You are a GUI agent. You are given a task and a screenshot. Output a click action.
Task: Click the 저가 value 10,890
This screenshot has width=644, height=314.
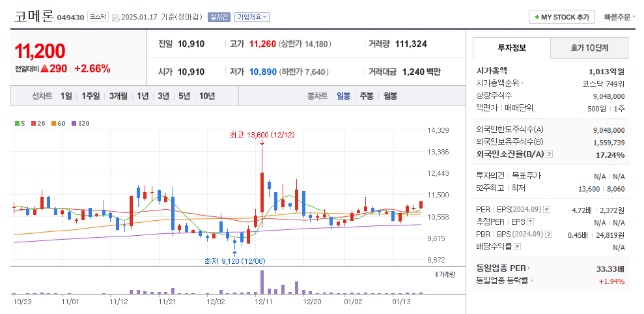(263, 72)
